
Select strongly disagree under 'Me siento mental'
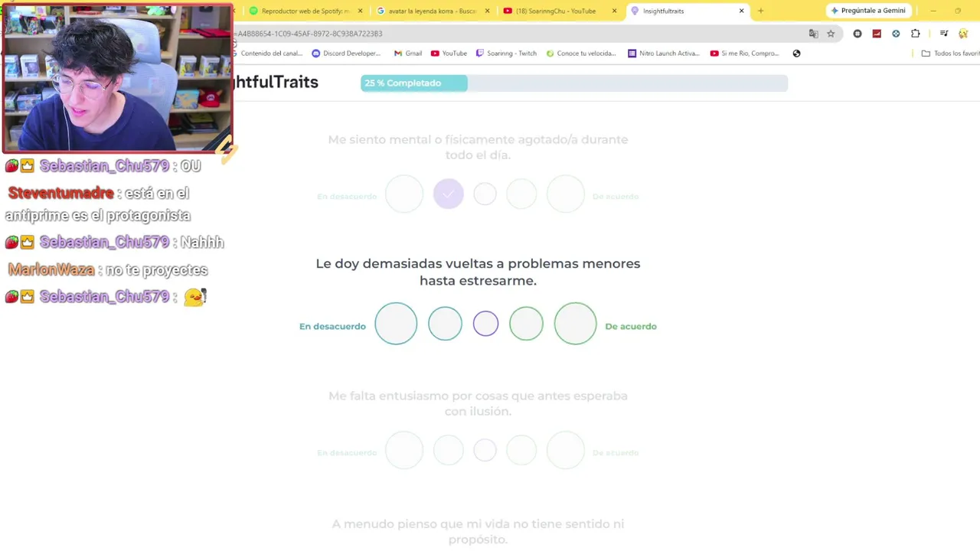[x=404, y=194]
